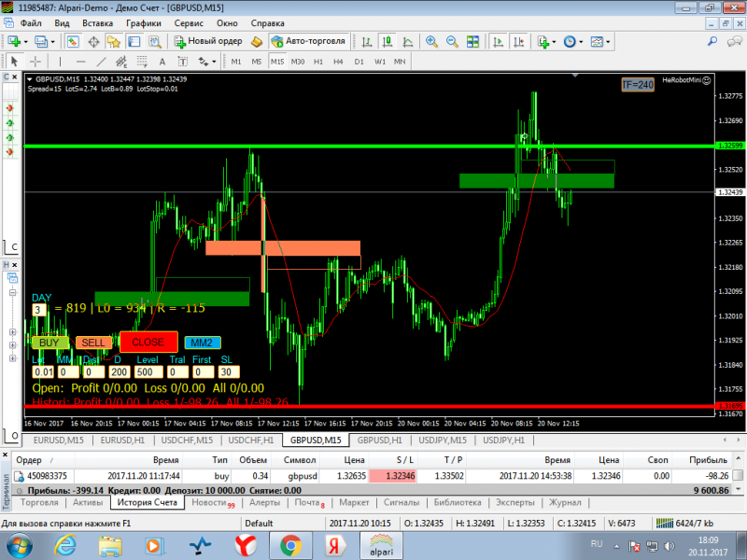
Task: Select the text label 'T' tool
Action: click(182, 62)
